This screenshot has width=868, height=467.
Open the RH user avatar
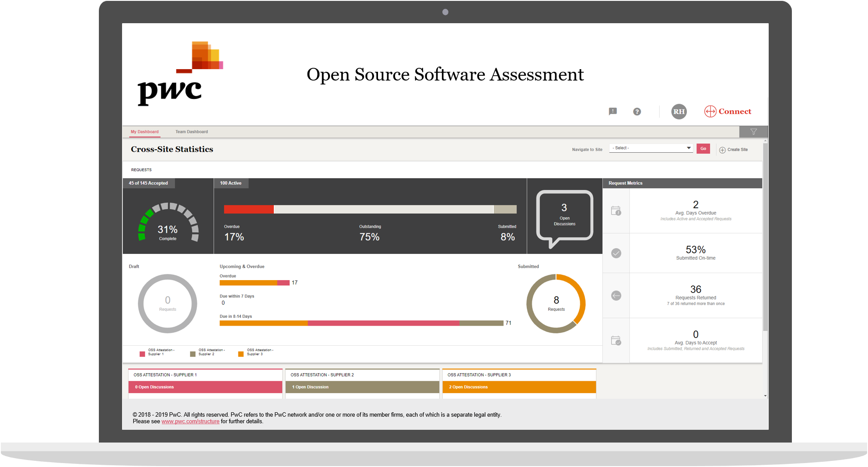tap(679, 112)
